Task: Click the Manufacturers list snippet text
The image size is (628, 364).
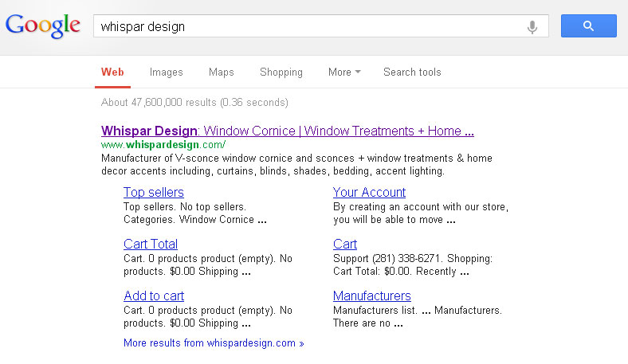Action: [418, 317]
